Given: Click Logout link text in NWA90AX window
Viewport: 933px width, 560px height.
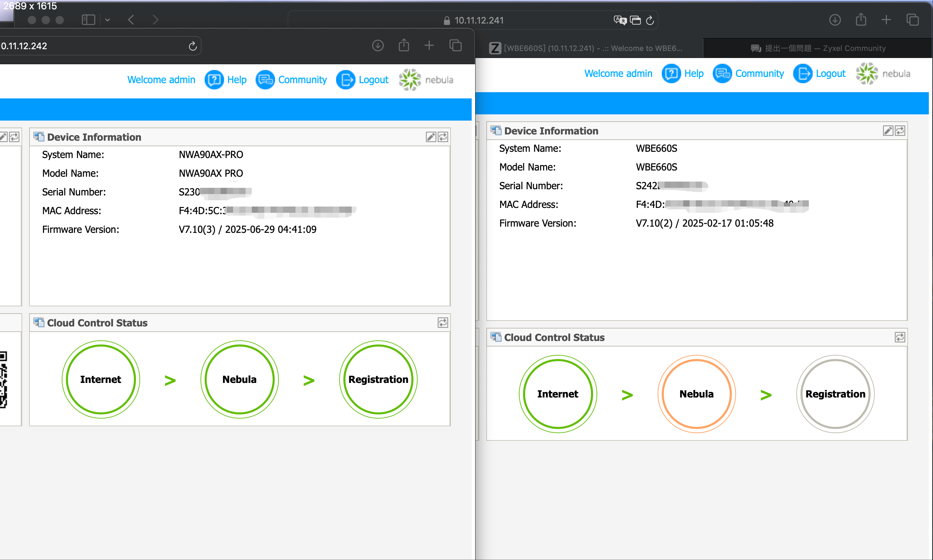Looking at the screenshot, I should [x=374, y=80].
